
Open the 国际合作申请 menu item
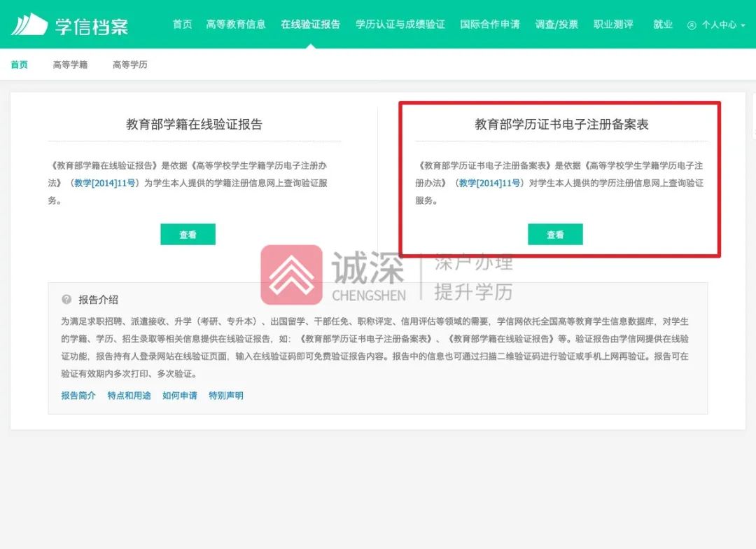[x=489, y=23]
